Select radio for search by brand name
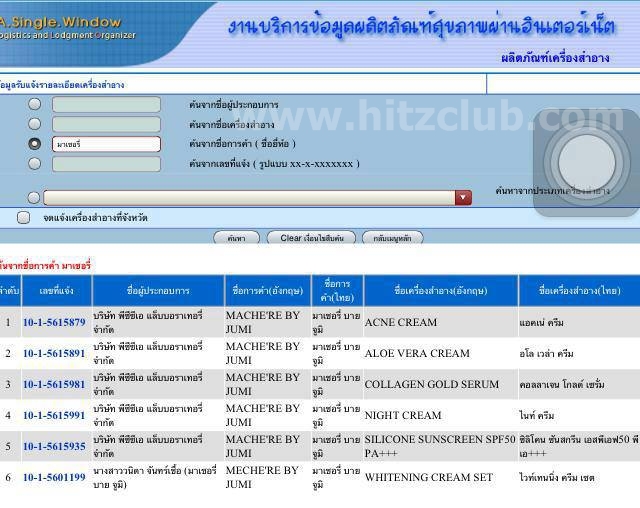This screenshot has width=640, height=508. pos(35,144)
